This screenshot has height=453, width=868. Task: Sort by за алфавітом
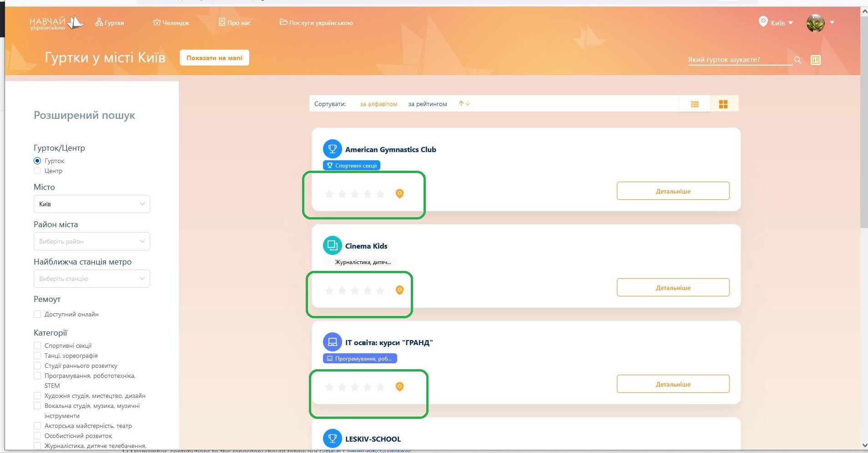[378, 104]
